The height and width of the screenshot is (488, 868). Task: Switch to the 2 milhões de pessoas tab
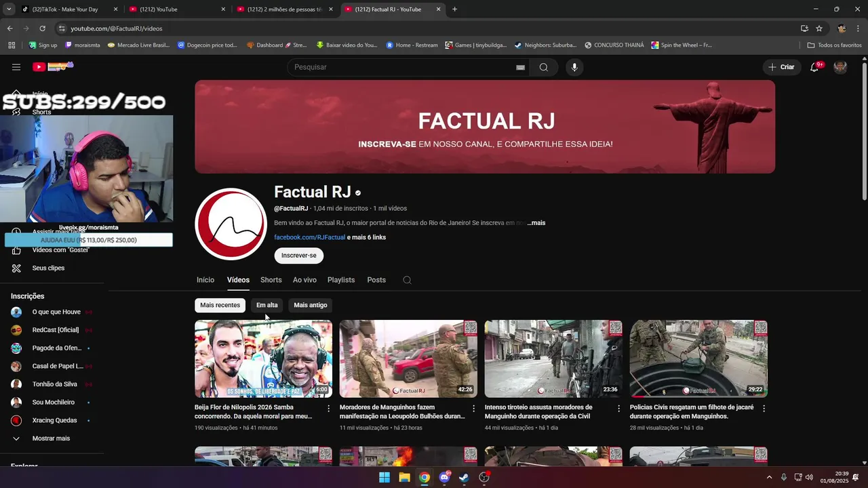click(x=285, y=9)
